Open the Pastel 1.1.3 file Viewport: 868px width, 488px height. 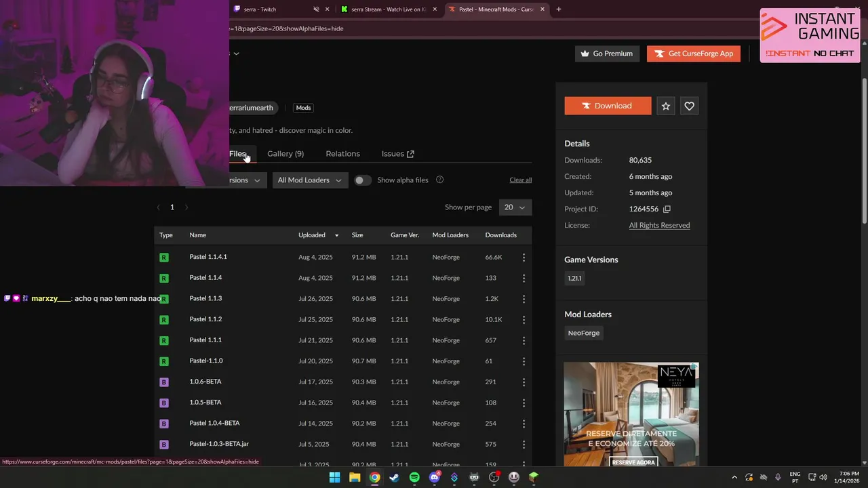coord(205,298)
